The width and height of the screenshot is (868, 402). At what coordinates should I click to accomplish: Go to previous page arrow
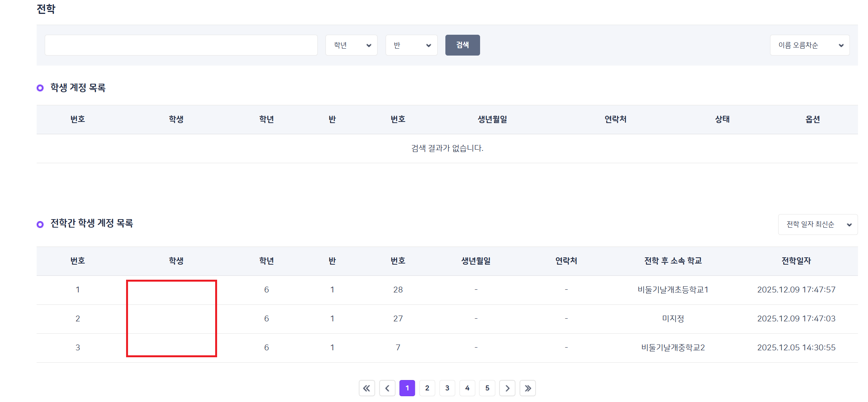(x=387, y=388)
